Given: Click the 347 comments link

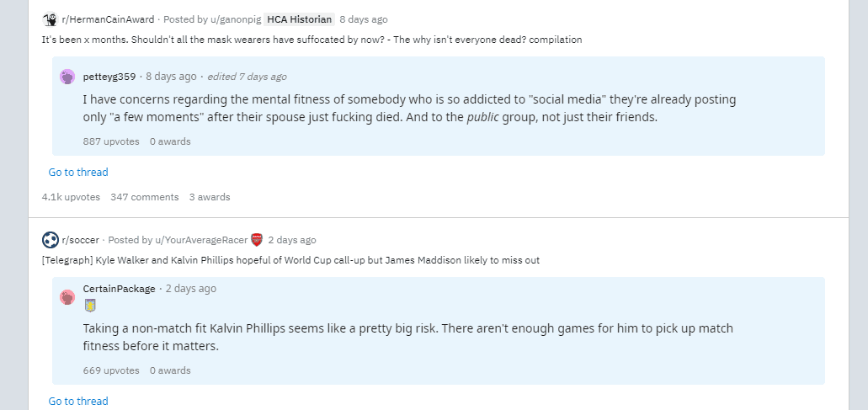Looking at the screenshot, I should click(x=145, y=197).
